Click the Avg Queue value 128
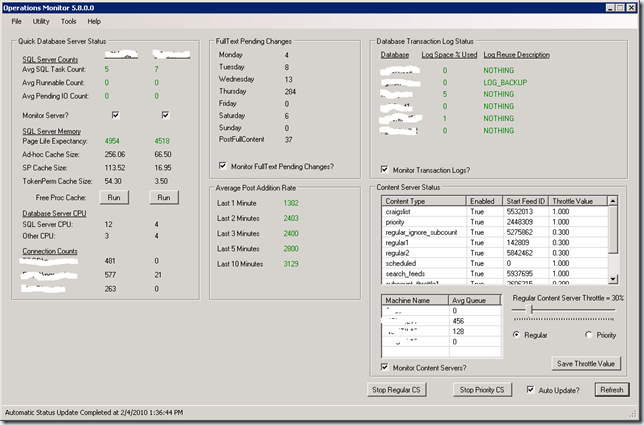This screenshot has width=644, height=425. coord(458,331)
